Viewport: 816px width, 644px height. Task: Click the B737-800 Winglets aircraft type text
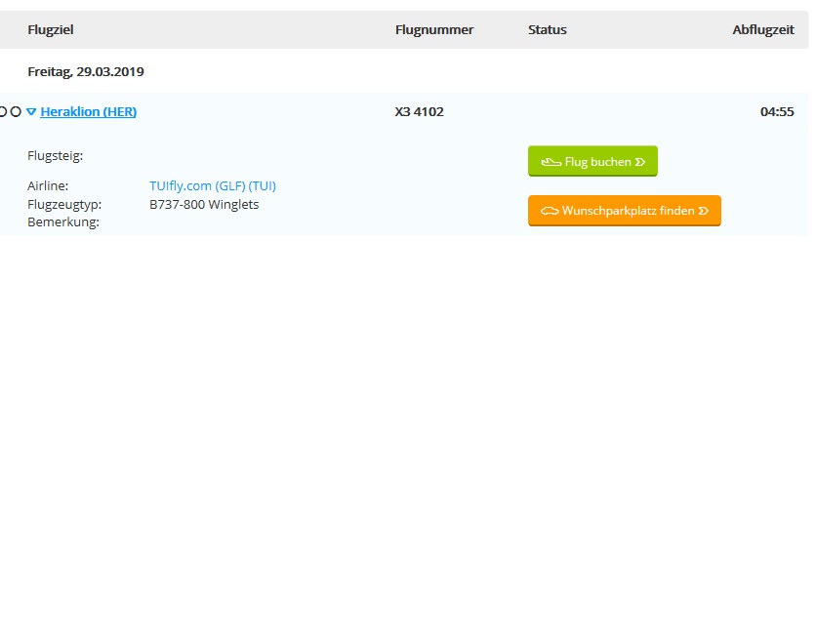[x=204, y=205]
